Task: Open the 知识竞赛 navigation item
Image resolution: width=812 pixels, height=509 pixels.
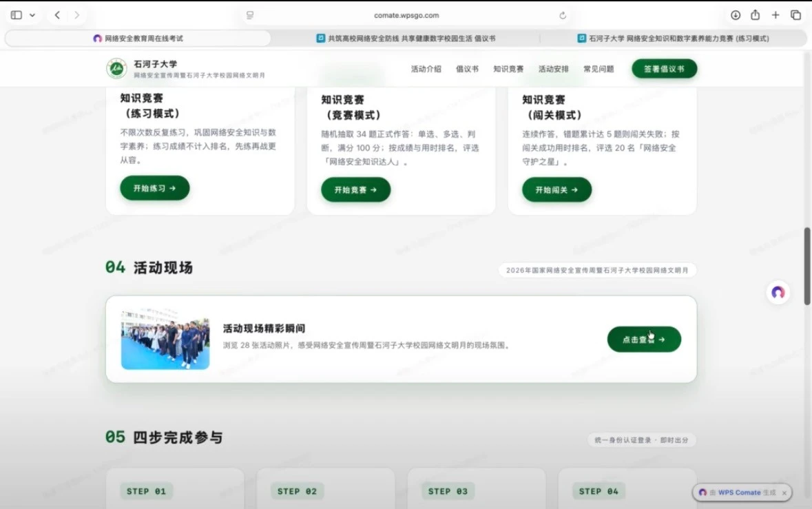Action: (x=508, y=69)
